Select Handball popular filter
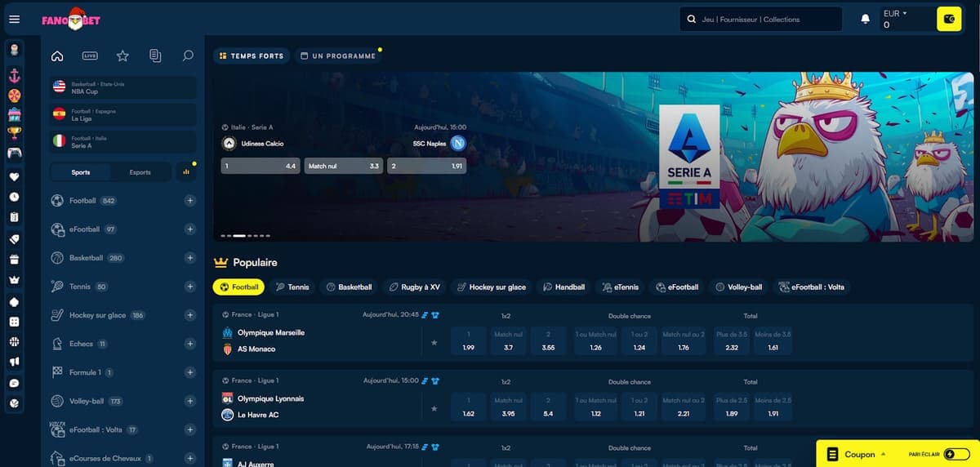Screen dimensions: 980x467 click(563, 287)
